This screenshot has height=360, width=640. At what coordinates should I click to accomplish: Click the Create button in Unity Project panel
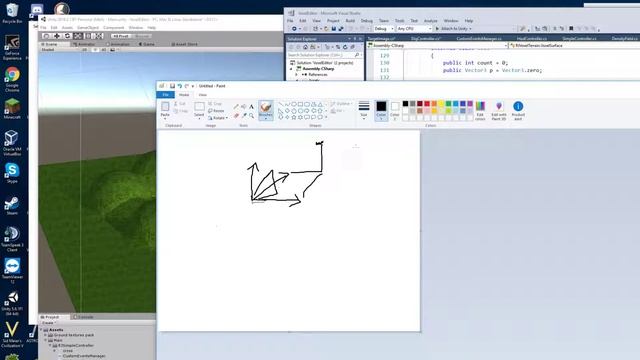pos(48,323)
